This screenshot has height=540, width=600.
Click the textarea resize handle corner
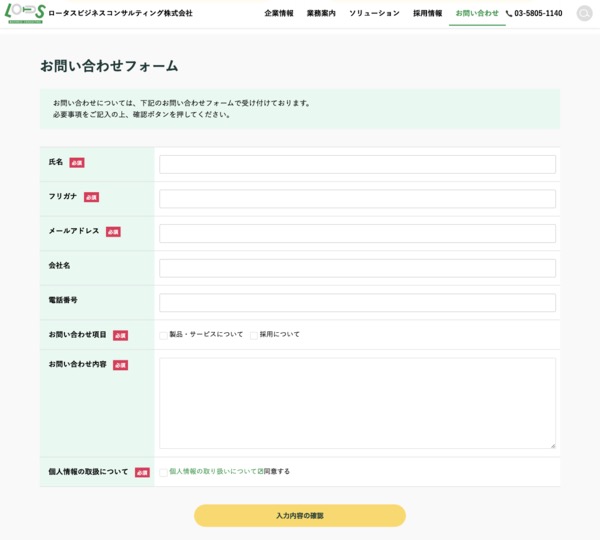tap(553, 445)
